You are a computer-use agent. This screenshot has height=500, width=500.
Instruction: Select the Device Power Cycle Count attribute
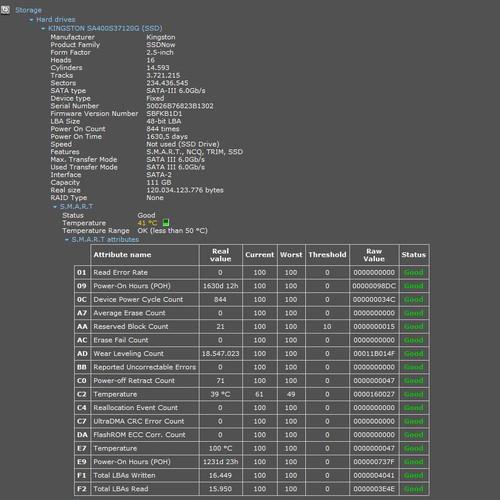(x=138, y=300)
